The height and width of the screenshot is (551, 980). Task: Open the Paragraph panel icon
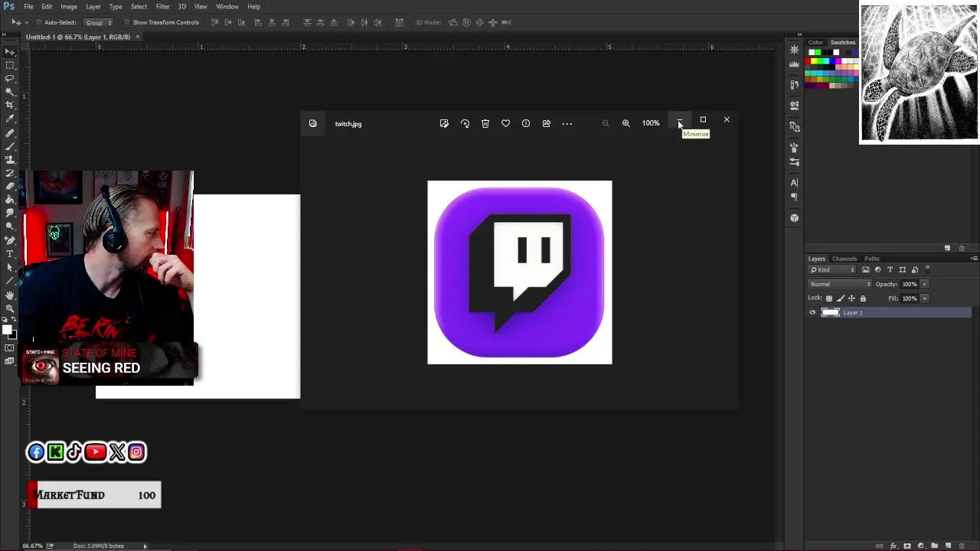(794, 197)
